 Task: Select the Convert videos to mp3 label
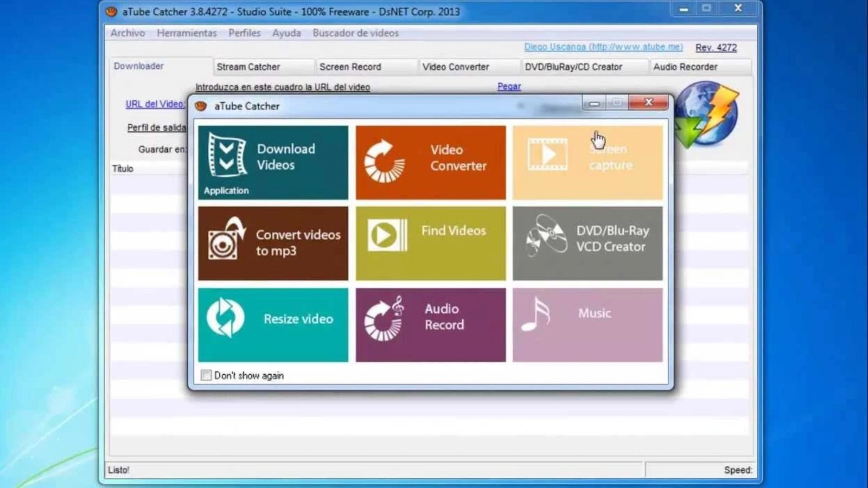(x=298, y=243)
